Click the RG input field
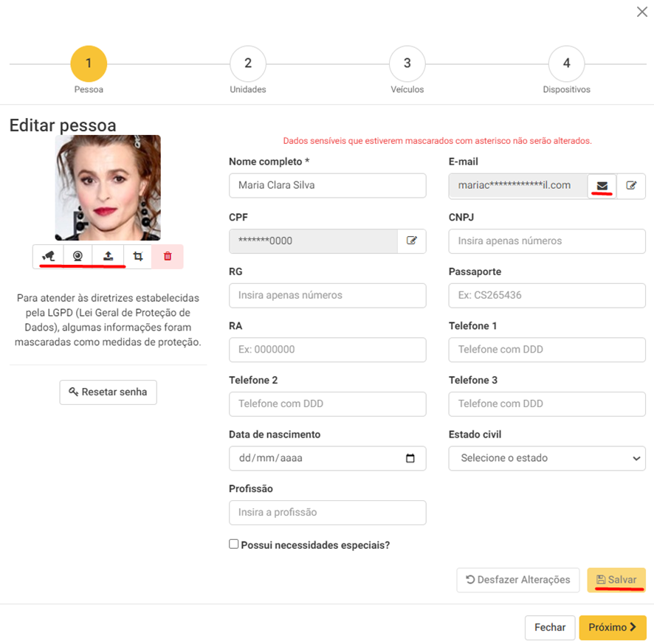 [x=328, y=295]
